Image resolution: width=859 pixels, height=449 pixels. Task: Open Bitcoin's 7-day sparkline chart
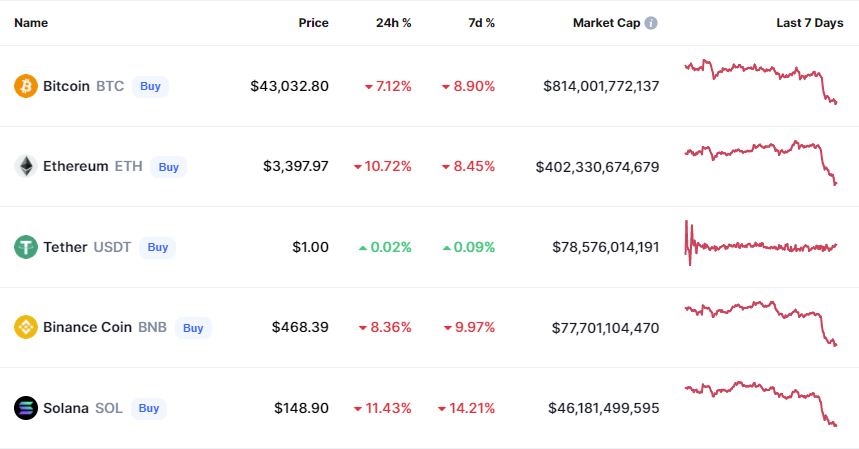(x=761, y=82)
